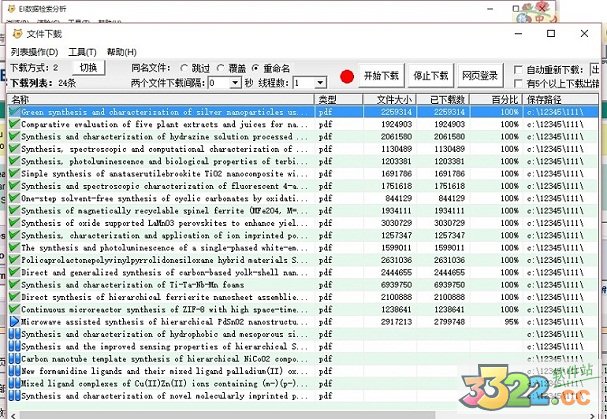Click checkmark icon of Green synthesis silver nanoparticles row
Screen dimensions: 607x419
14,112
